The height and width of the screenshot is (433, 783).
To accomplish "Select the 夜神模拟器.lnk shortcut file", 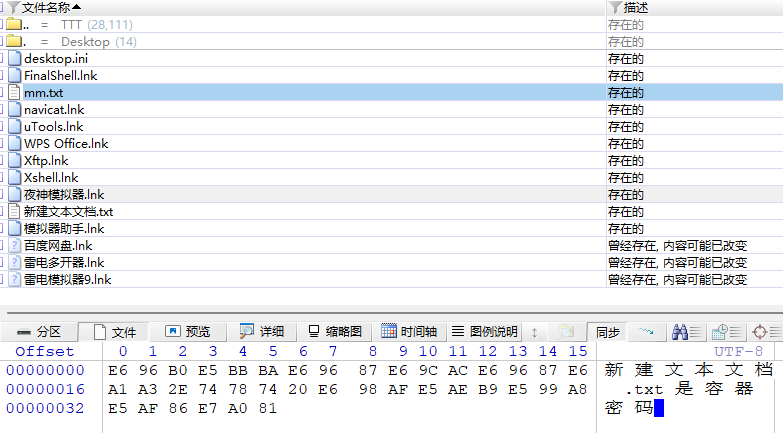I will click(64, 194).
